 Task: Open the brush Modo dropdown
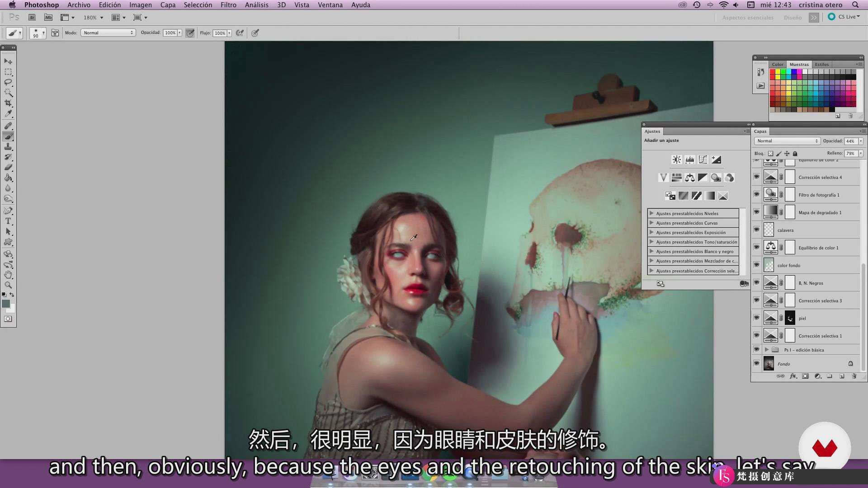coord(108,33)
